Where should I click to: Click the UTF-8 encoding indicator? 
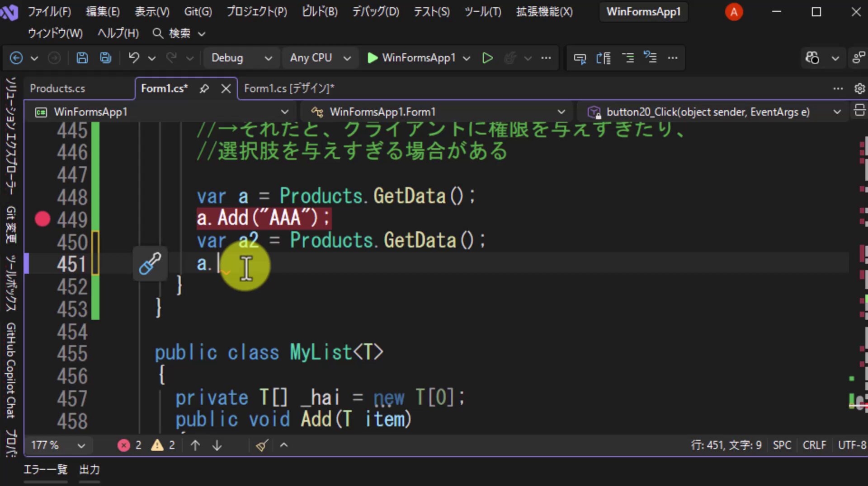tap(852, 445)
